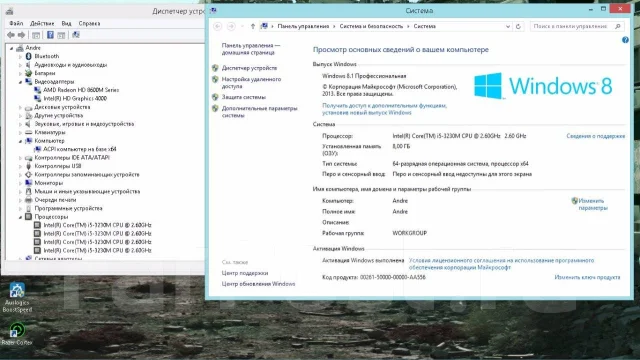The width and height of the screenshot is (640, 360).
Task: Expand Аудиовходы и аудиовыходы category
Action: point(20,65)
